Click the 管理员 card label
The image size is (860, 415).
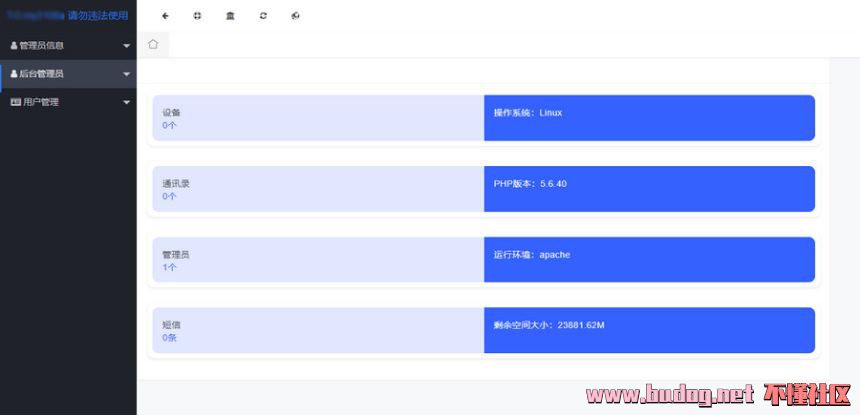pos(176,255)
